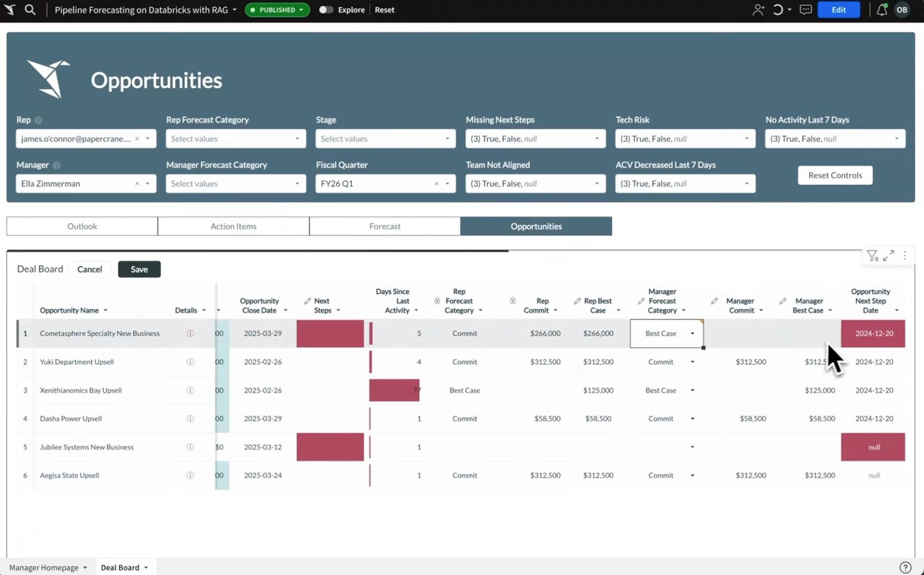Click the Save button

coord(139,269)
